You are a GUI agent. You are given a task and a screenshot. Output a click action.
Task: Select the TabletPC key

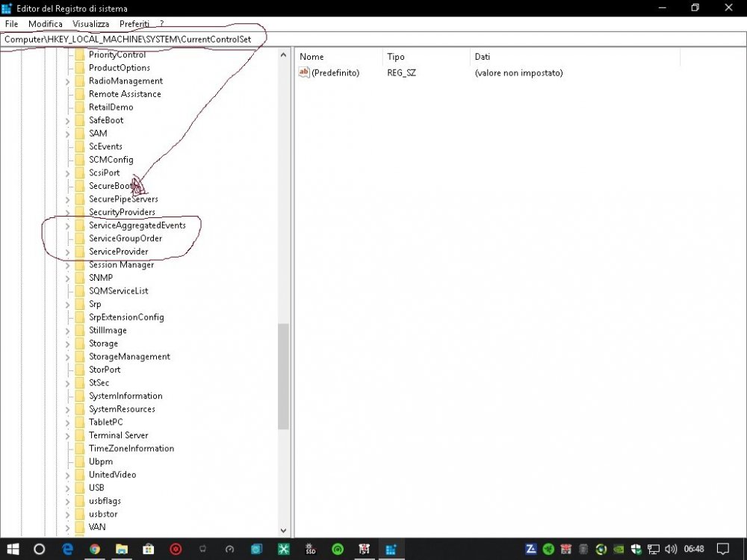click(x=106, y=422)
